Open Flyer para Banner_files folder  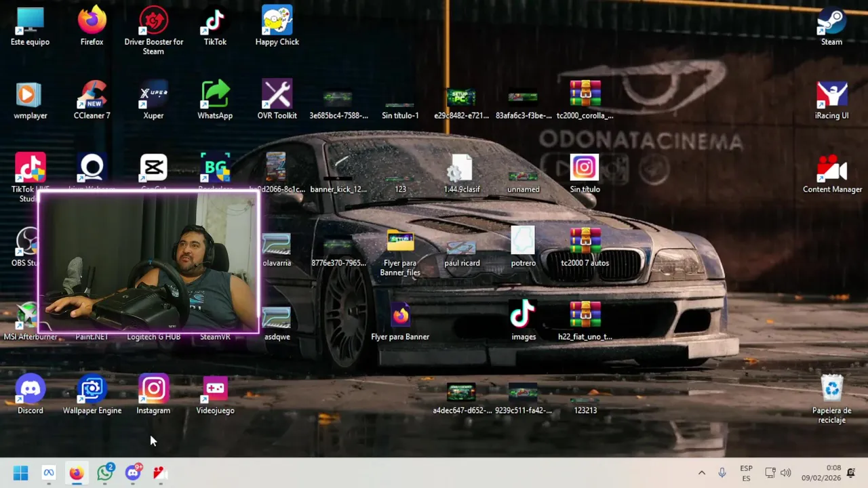(x=400, y=252)
